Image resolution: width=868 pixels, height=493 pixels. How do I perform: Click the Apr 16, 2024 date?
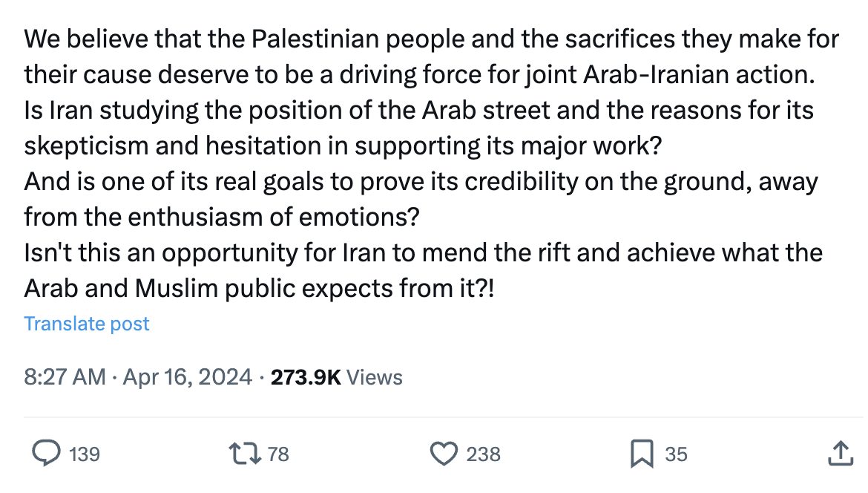click(x=188, y=377)
